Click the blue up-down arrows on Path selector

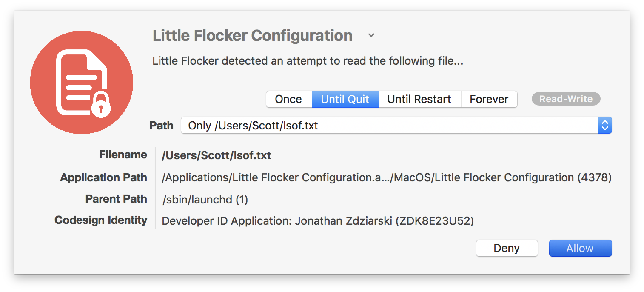point(604,126)
